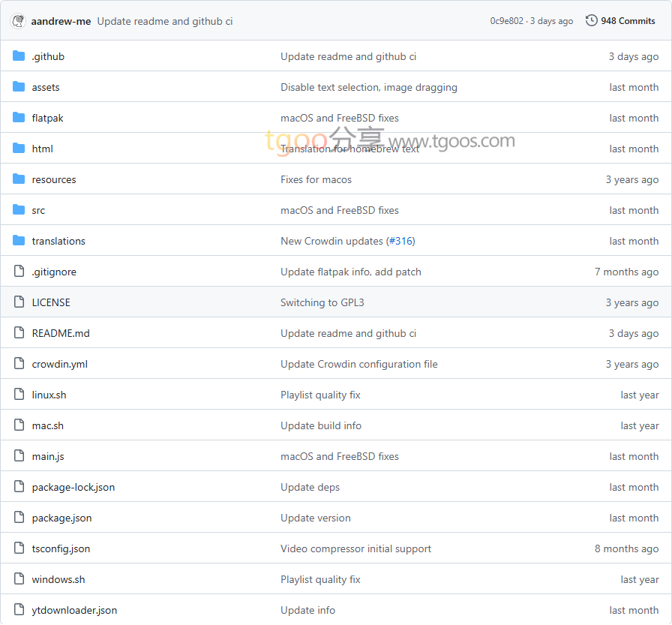Open commit hash 0c9e802

click(506, 21)
